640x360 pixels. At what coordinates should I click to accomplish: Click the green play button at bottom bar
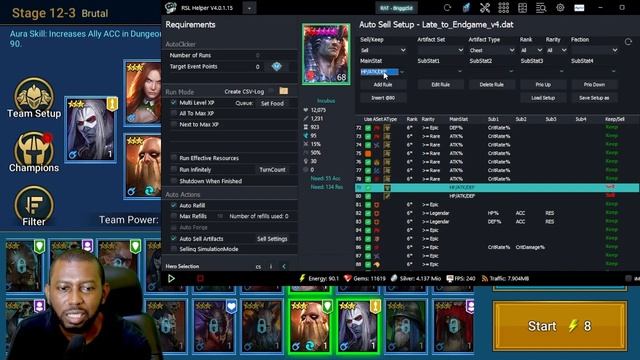[171, 278]
